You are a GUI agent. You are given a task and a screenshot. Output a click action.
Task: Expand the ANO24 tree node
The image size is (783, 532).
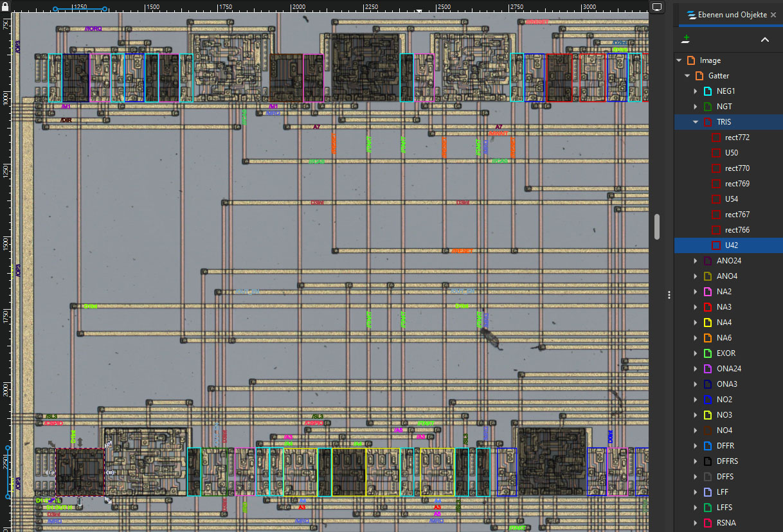click(x=695, y=260)
